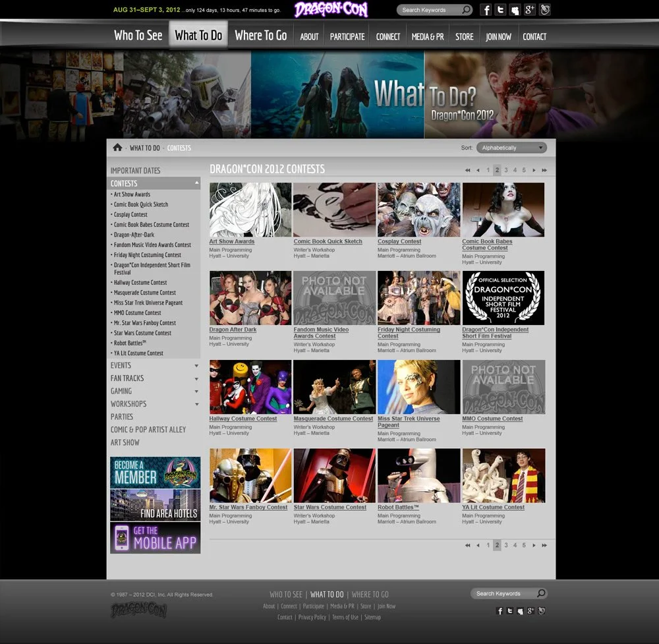Screen dimensions: 659x644
Task: Click the footer search magnifier icon
Action: pos(541,593)
